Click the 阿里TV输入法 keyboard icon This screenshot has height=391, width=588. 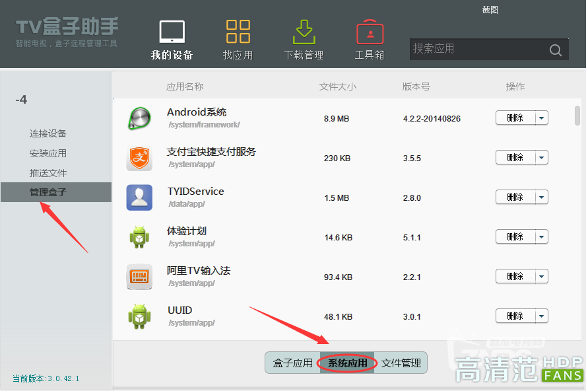pyautogui.click(x=139, y=277)
